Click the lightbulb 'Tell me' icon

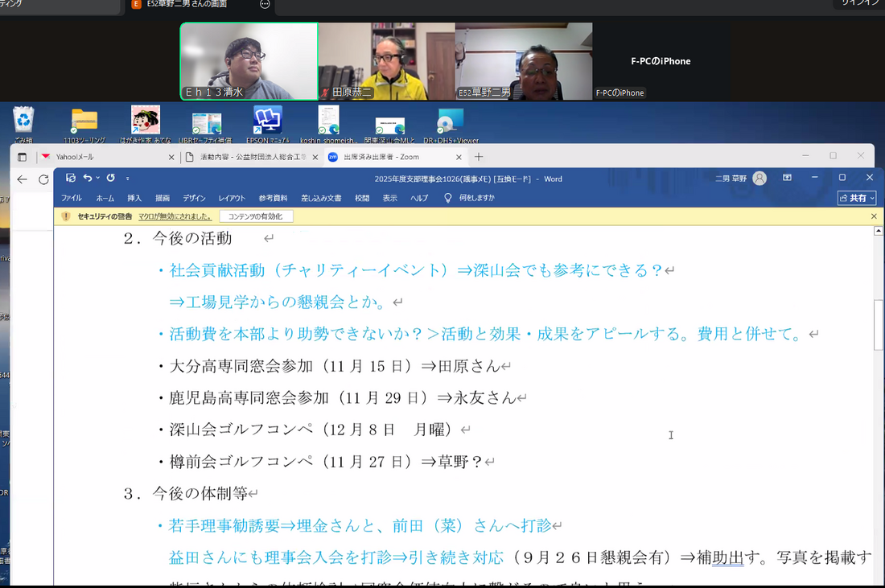pyautogui.click(x=448, y=198)
